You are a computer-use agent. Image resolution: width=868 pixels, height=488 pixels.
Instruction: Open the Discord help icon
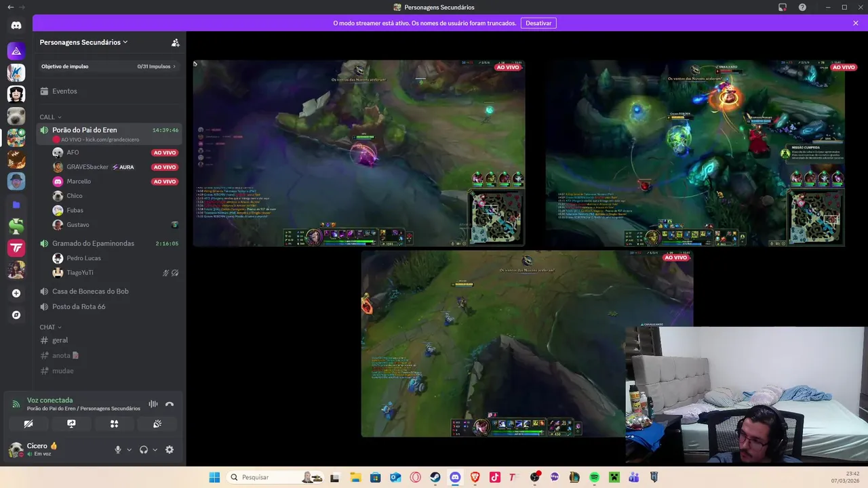pyautogui.click(x=802, y=7)
